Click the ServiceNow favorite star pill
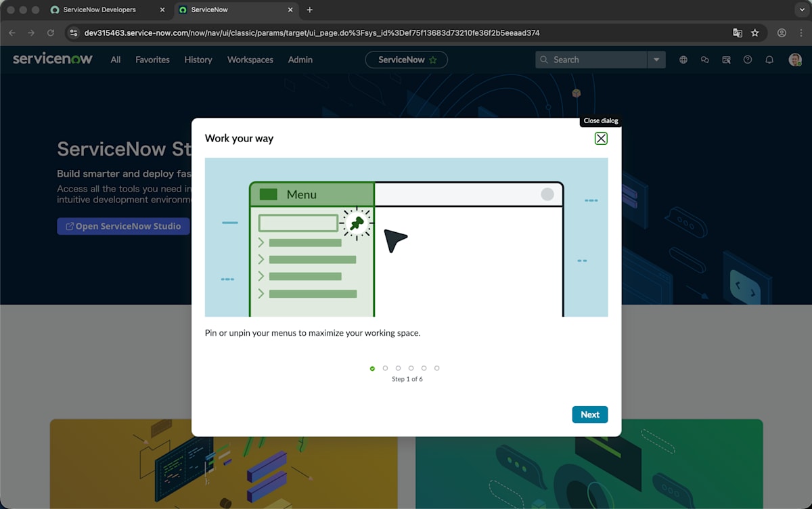 coord(407,60)
